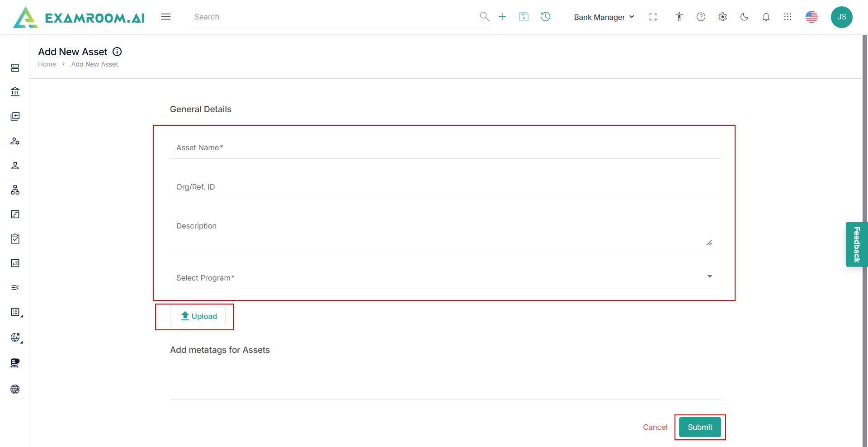Open the accessibility person icon
This screenshot has height=447, width=868.
click(x=679, y=17)
